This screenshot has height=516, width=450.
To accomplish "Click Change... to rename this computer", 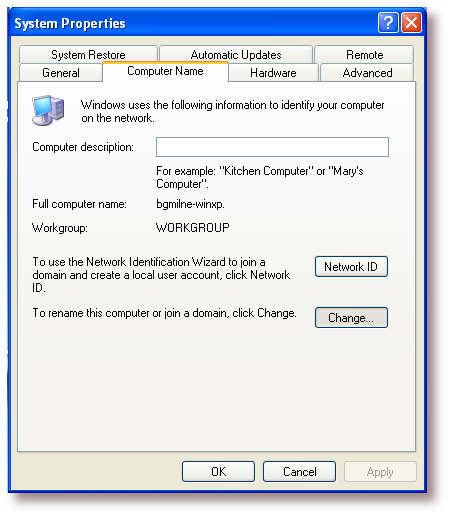I will (x=351, y=318).
